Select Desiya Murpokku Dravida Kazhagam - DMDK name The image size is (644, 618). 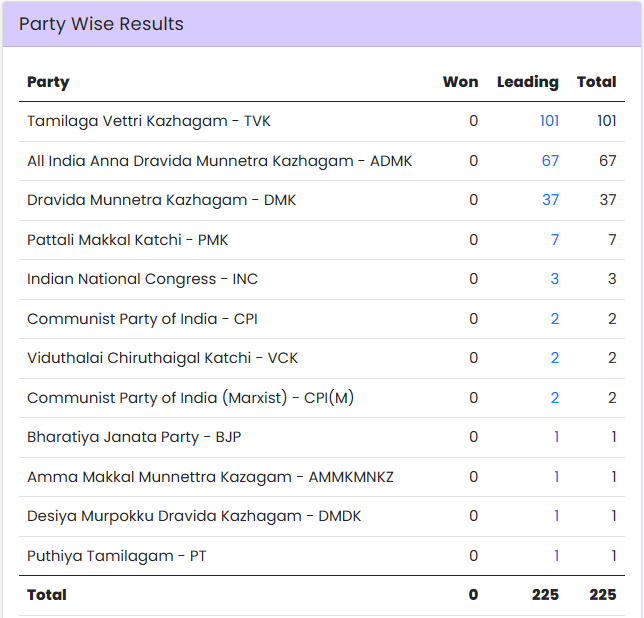point(194,516)
